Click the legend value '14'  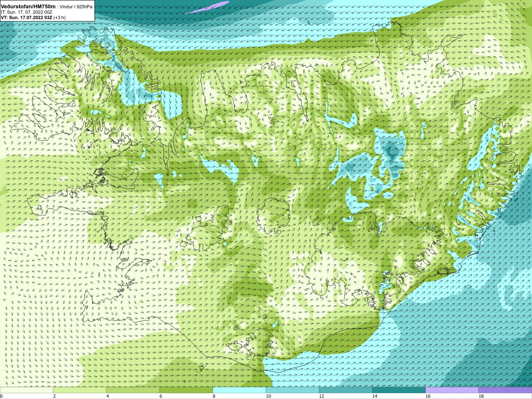click(x=375, y=396)
